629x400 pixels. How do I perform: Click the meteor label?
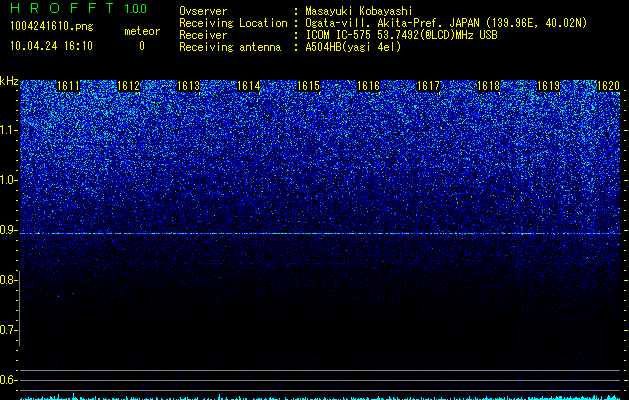142,31
